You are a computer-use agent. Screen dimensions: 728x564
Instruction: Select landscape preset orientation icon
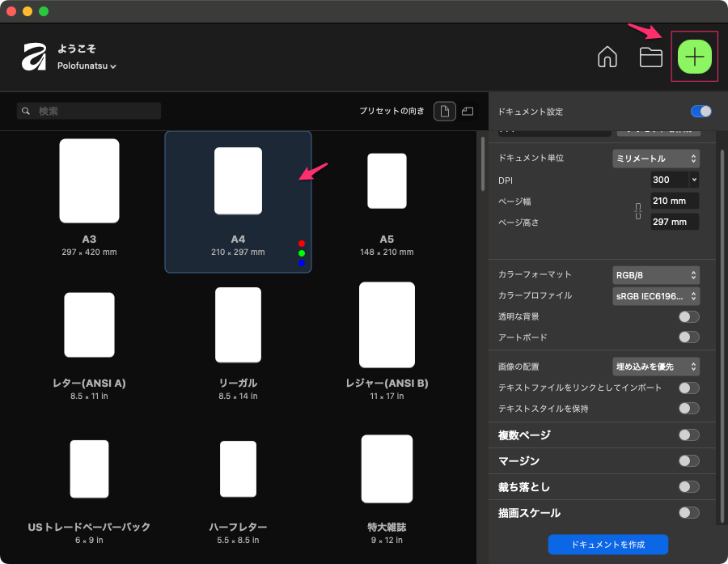pos(468,112)
